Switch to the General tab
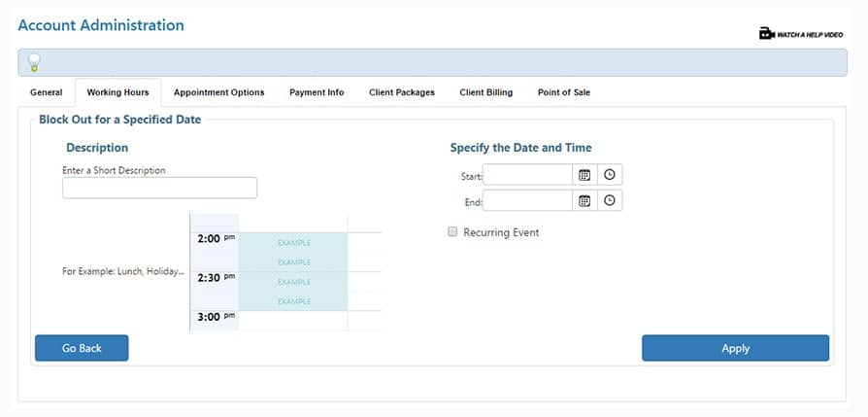Screen dimensions: 868x417 click(x=46, y=92)
